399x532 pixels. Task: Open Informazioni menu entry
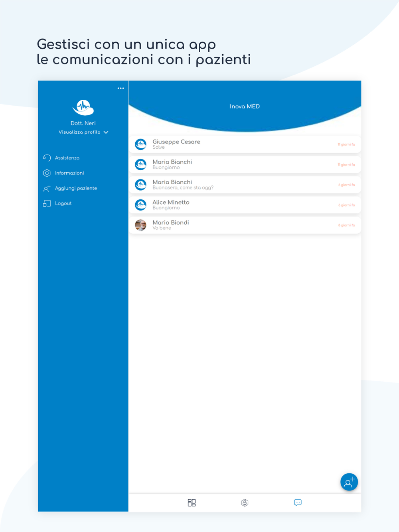(69, 173)
